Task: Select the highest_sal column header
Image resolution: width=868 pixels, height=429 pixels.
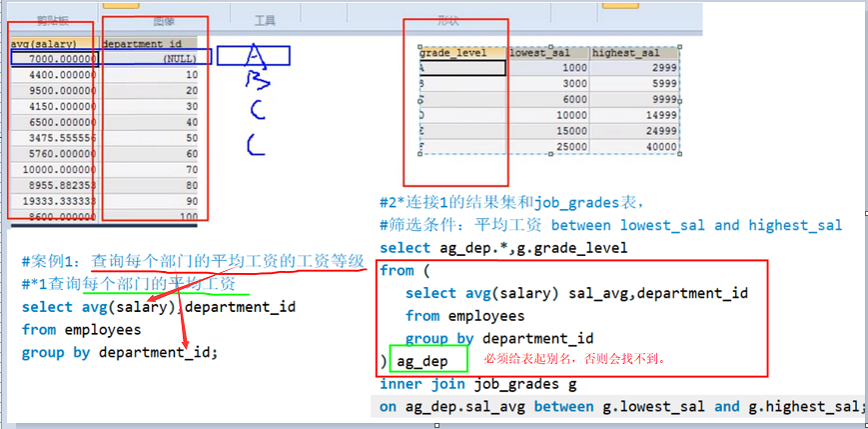Action: coord(634,53)
